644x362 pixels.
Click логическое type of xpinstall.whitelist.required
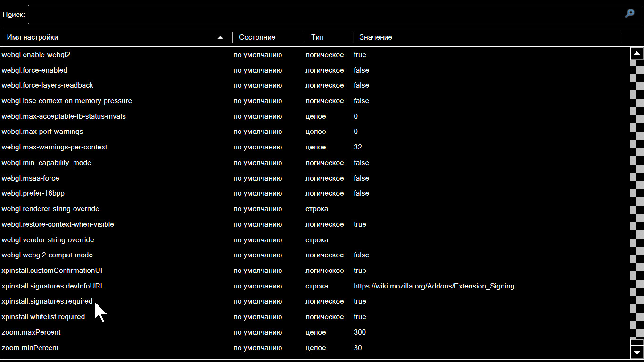coord(325,317)
